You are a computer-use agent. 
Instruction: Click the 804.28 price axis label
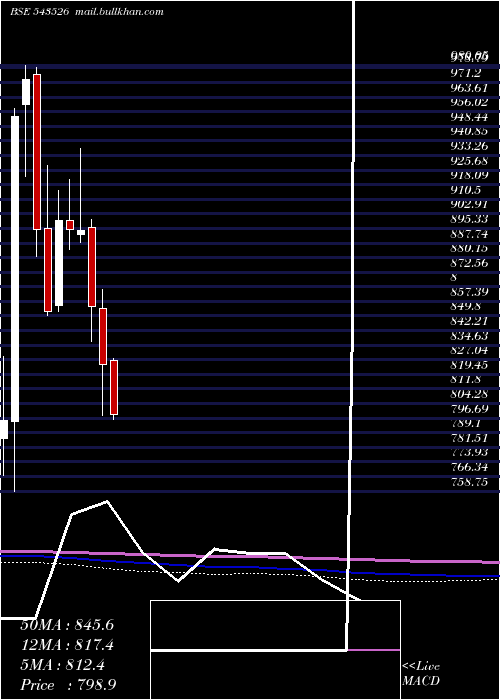(469, 394)
